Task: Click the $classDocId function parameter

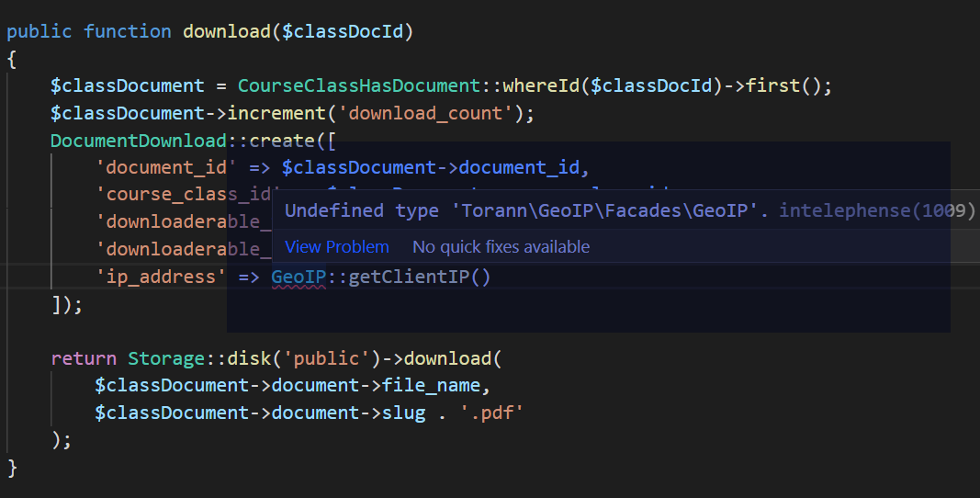Action: [x=343, y=31]
